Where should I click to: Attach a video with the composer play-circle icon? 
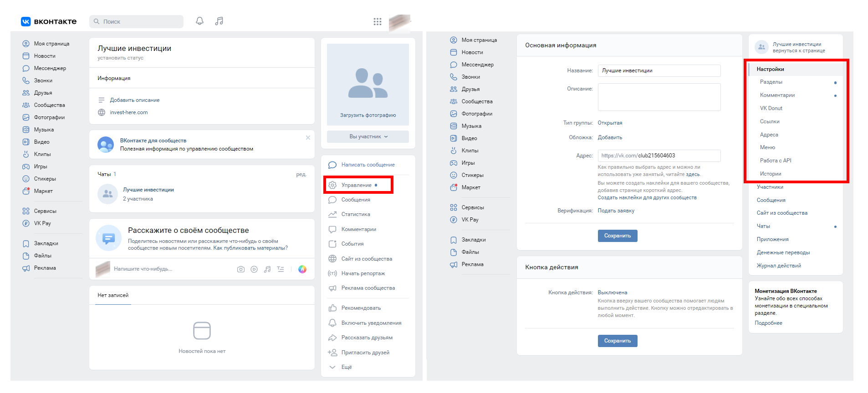254,269
